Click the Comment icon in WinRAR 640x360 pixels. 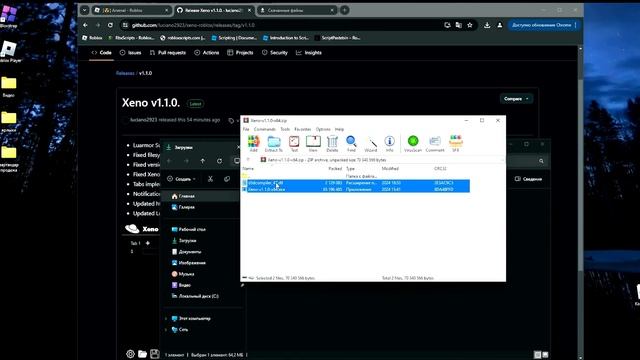click(435, 143)
